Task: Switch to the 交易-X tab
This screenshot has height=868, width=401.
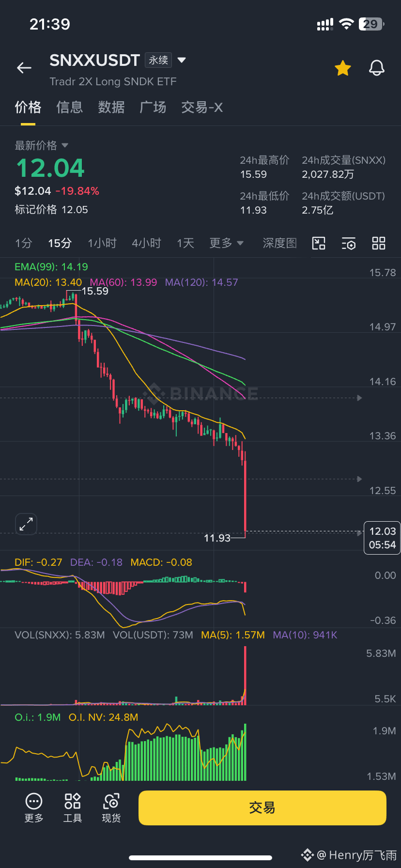Action: (x=202, y=107)
